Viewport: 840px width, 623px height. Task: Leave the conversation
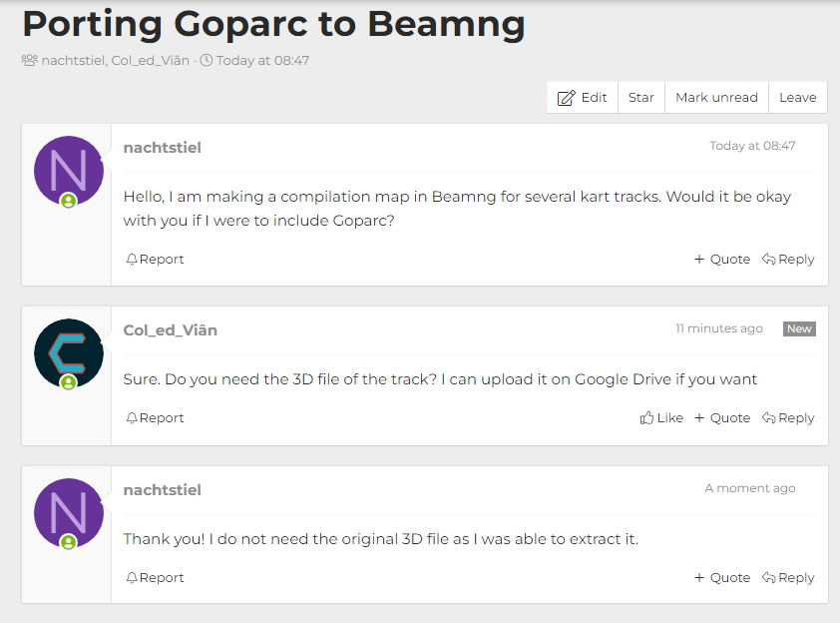(797, 97)
